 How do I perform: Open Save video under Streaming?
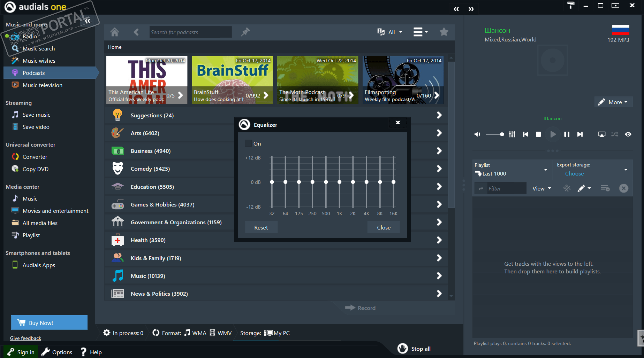pyautogui.click(x=36, y=127)
